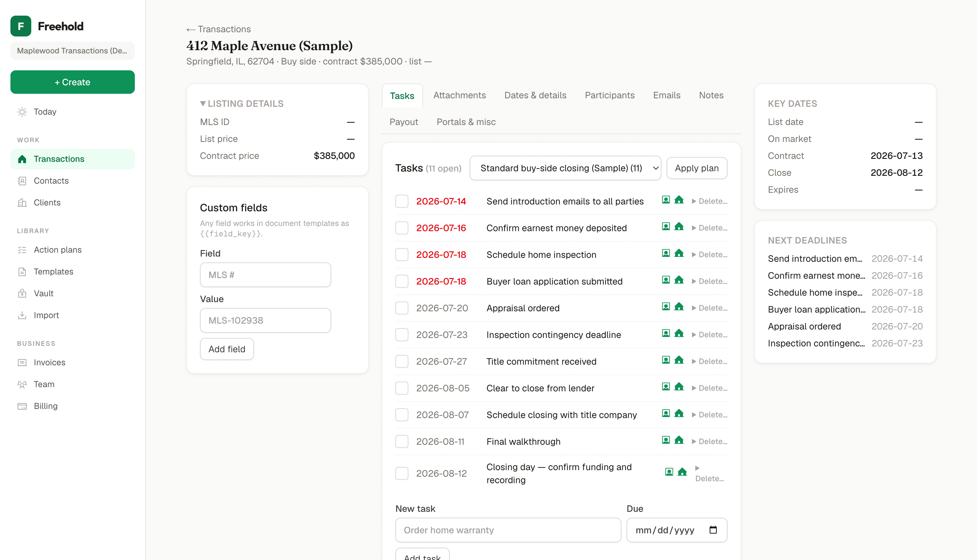
Task: Click the Templates document icon
Action: point(22,272)
